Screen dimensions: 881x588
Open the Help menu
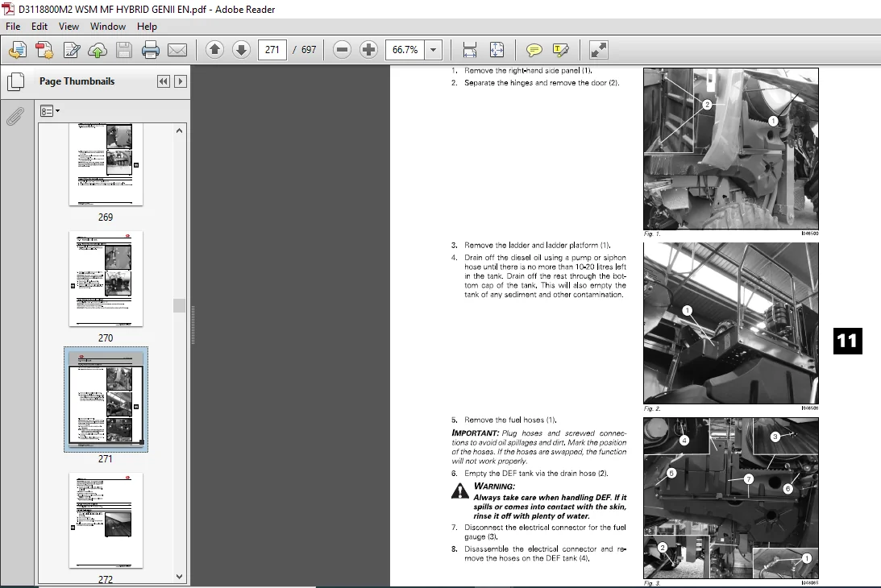click(147, 27)
